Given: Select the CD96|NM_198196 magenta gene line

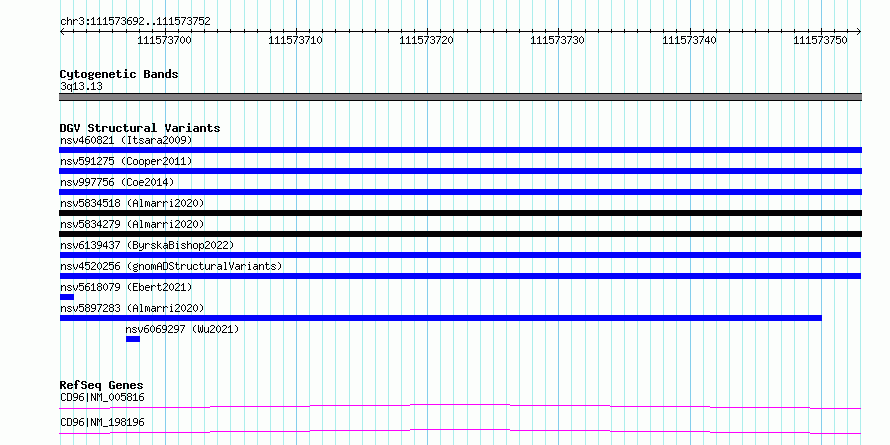Looking at the screenshot, I should click(x=460, y=431).
